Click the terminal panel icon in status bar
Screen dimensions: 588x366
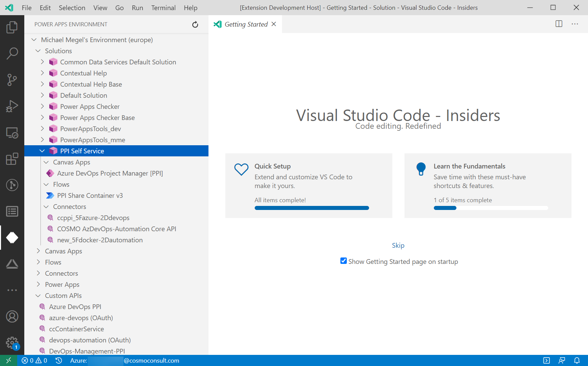pyautogui.click(x=547, y=360)
